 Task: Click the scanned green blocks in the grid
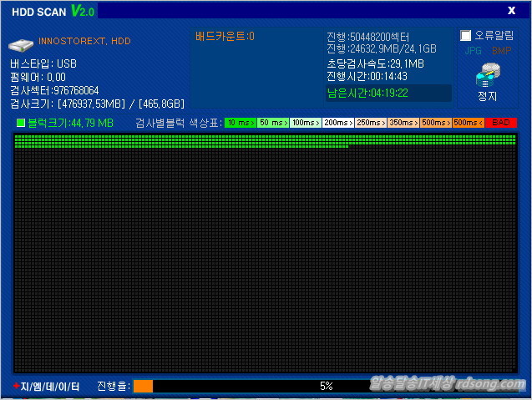pyautogui.click(x=265, y=141)
